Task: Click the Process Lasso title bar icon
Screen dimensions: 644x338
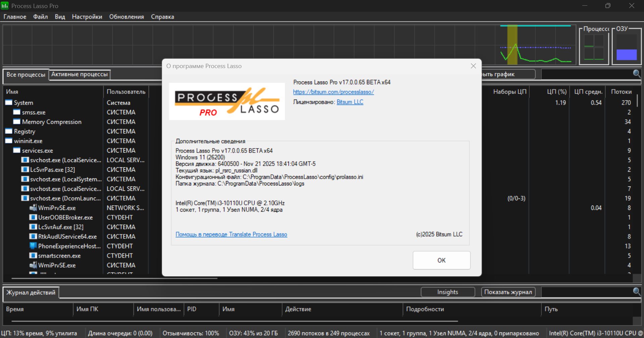Action: [x=5, y=6]
